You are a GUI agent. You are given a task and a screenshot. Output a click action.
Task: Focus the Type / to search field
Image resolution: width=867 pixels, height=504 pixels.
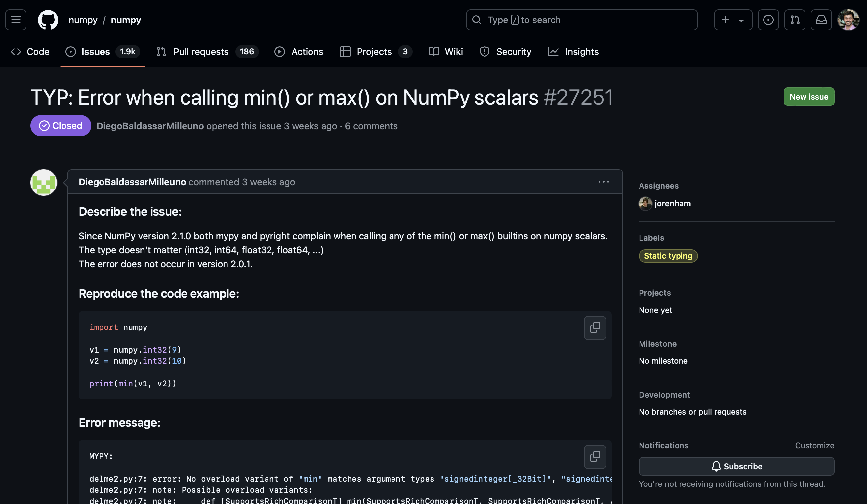coord(581,20)
